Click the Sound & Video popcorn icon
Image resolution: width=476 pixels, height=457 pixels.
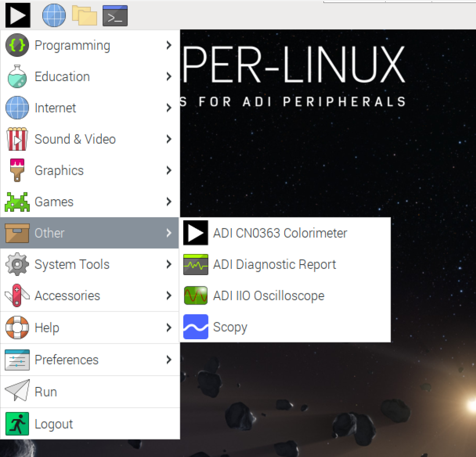point(17,139)
